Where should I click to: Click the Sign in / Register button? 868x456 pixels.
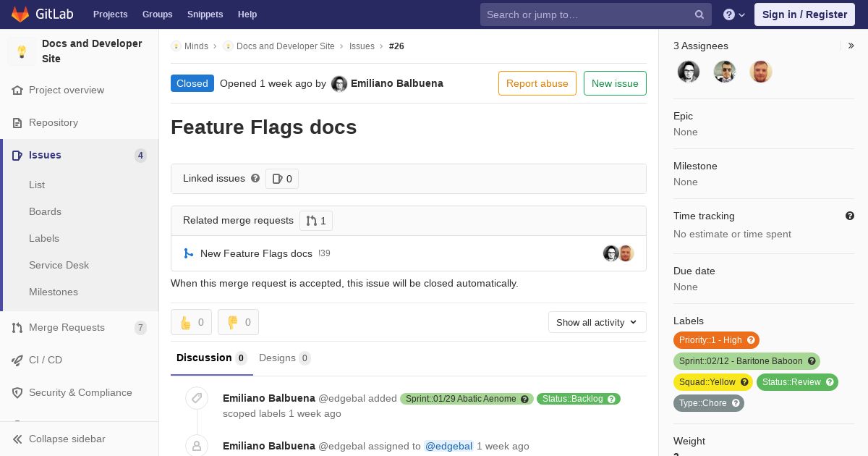(x=804, y=14)
